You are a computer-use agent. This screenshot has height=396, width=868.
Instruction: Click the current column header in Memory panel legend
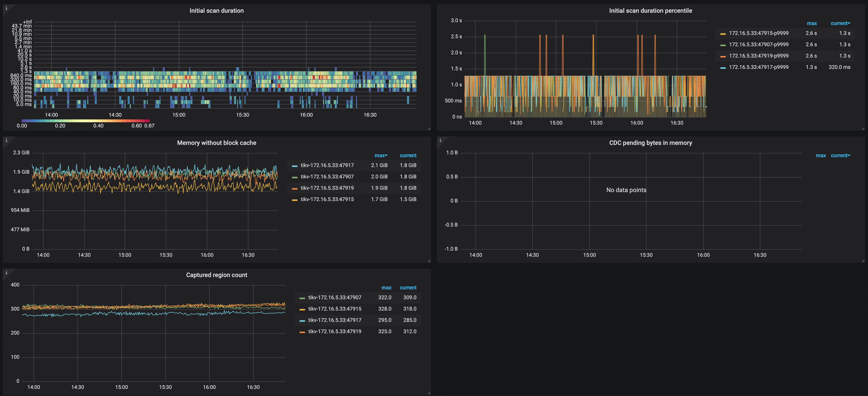point(408,155)
